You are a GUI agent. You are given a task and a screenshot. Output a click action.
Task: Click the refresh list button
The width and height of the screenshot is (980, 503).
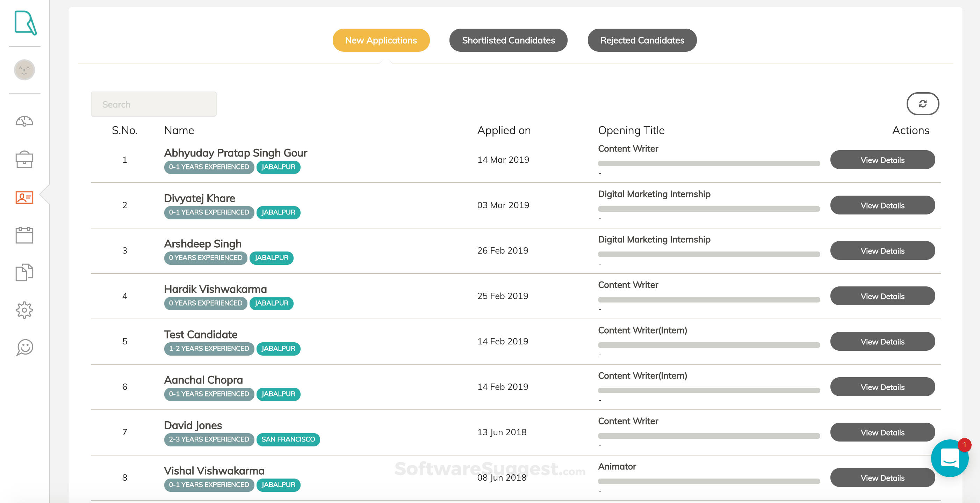[x=922, y=104]
